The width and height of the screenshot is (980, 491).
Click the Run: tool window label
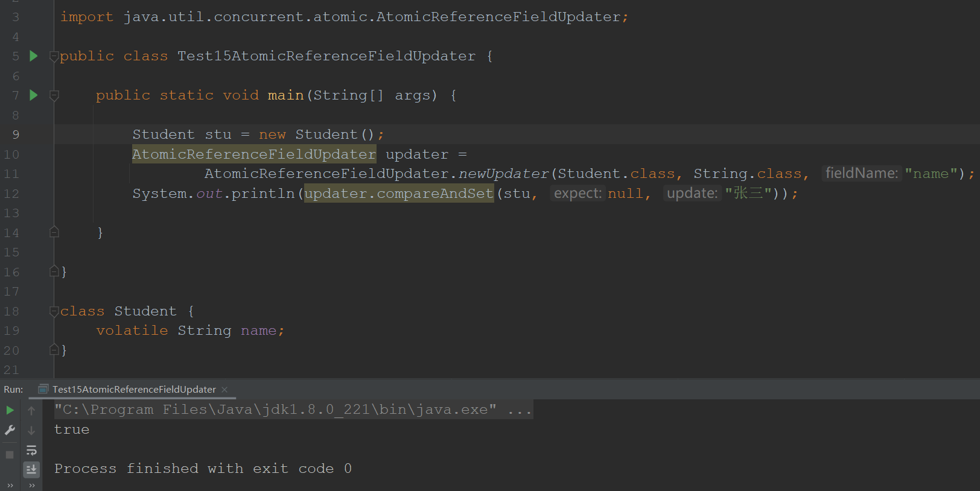(13, 390)
